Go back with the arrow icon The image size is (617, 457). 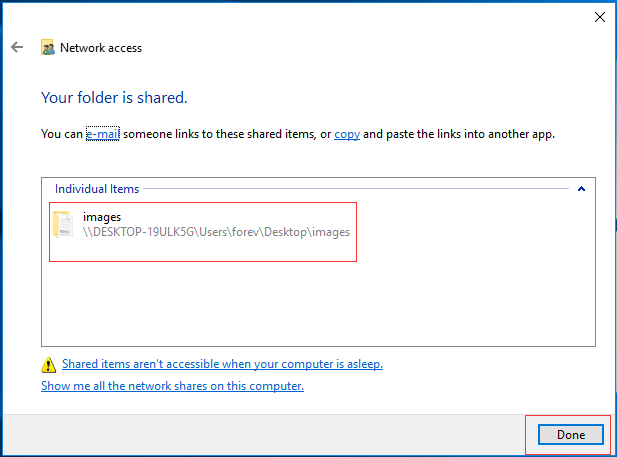pos(17,47)
